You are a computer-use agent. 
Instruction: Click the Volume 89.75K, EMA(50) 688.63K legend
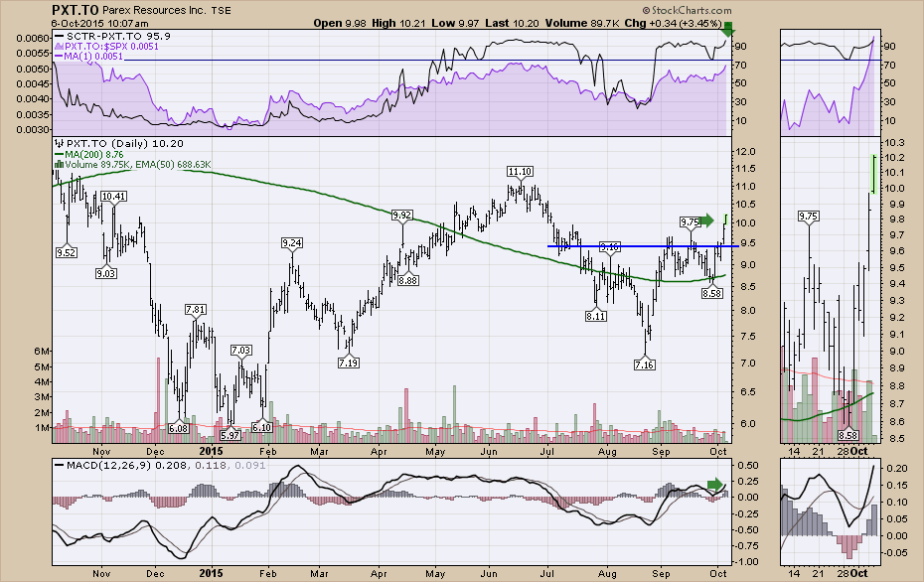pyautogui.click(x=138, y=165)
